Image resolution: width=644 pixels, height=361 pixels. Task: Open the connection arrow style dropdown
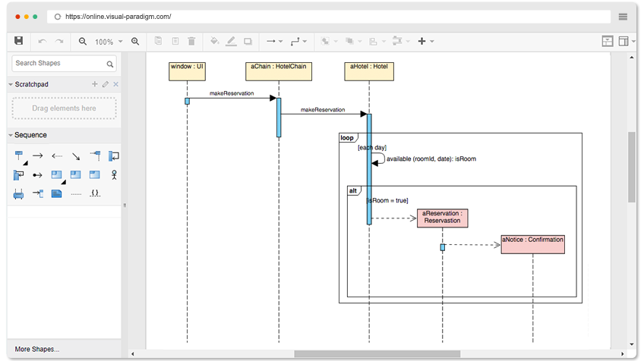pyautogui.click(x=274, y=42)
